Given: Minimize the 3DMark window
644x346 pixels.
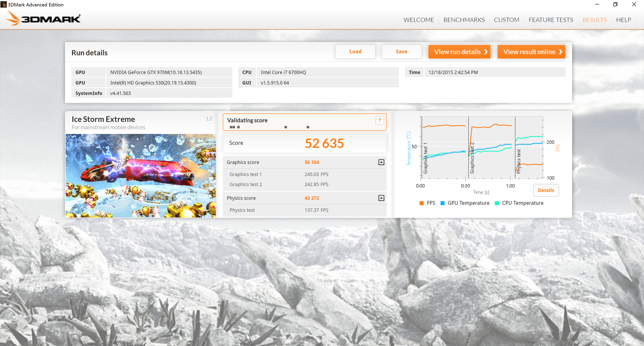Looking at the screenshot, I should click(597, 4).
